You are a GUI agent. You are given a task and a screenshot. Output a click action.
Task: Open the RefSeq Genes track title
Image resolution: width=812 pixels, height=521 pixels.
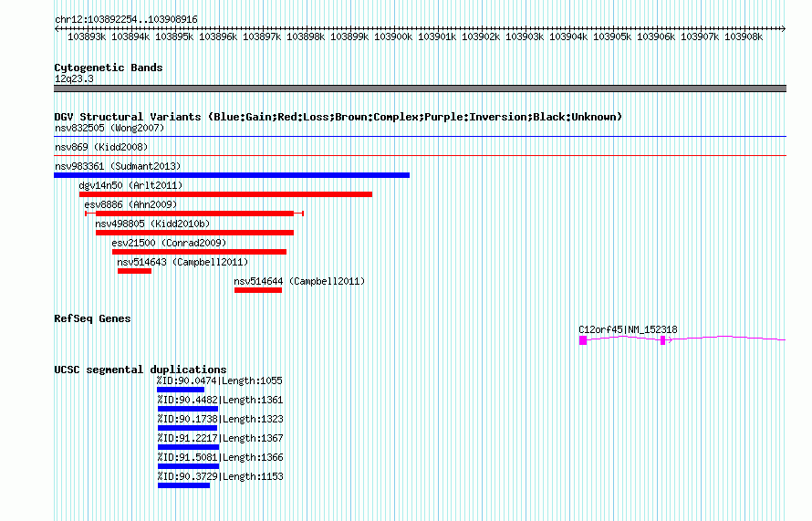[x=92, y=318]
